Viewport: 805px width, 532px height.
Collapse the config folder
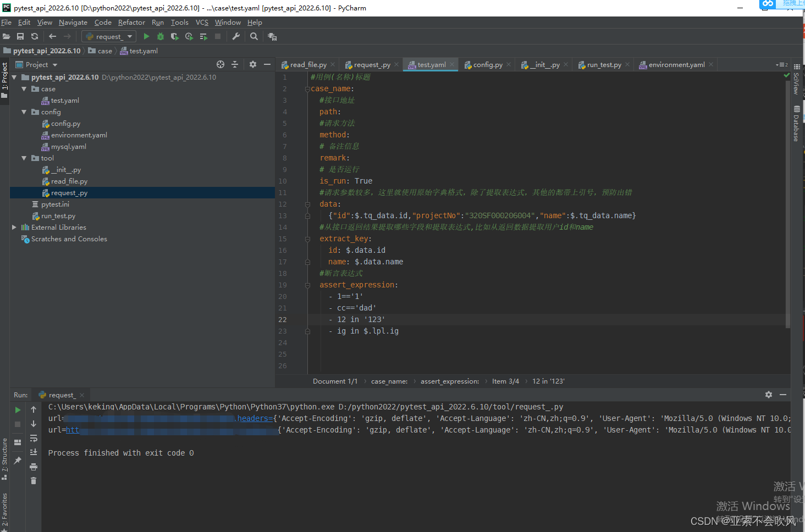coord(24,112)
